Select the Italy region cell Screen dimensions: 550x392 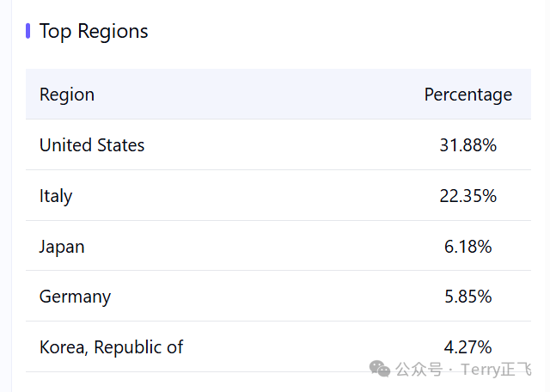click(56, 196)
